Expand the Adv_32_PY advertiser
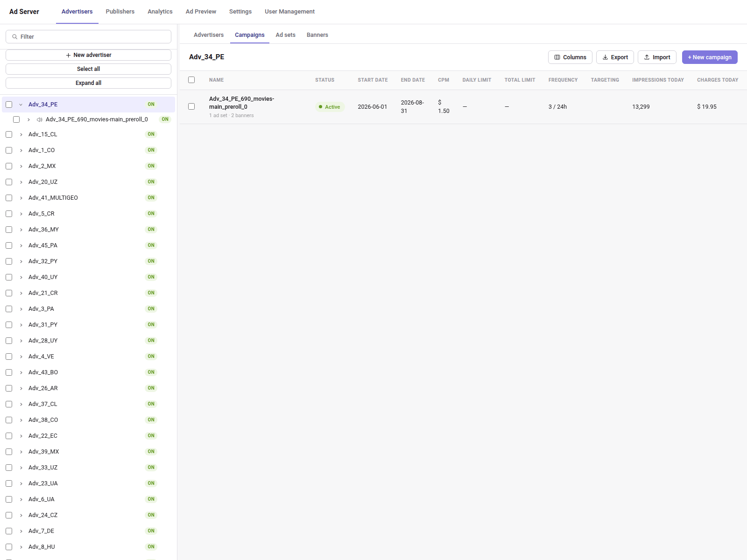 pos(21,261)
